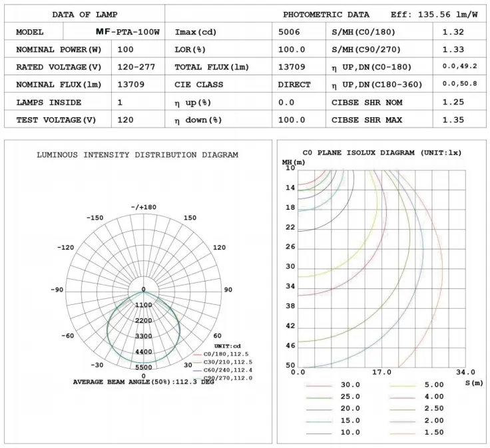Select the 1.35 SHR MAX value
Viewport: 490px width, 448px height.
pos(453,120)
